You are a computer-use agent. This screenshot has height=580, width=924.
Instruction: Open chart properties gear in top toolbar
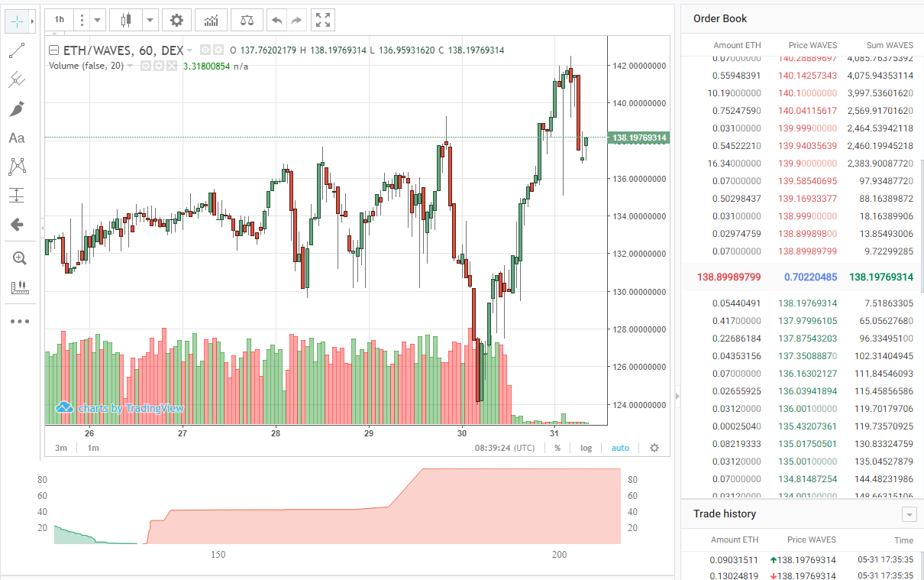(x=176, y=20)
